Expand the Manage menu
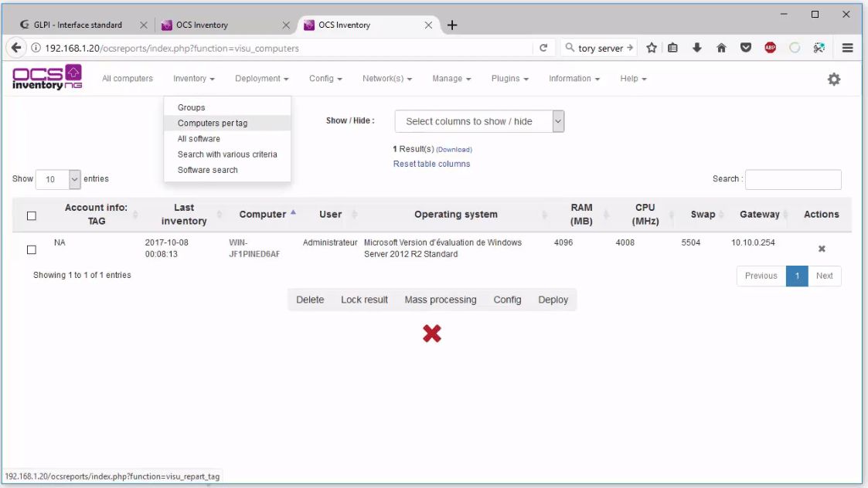Image resolution: width=868 pixels, height=488 pixels. [x=451, y=79]
